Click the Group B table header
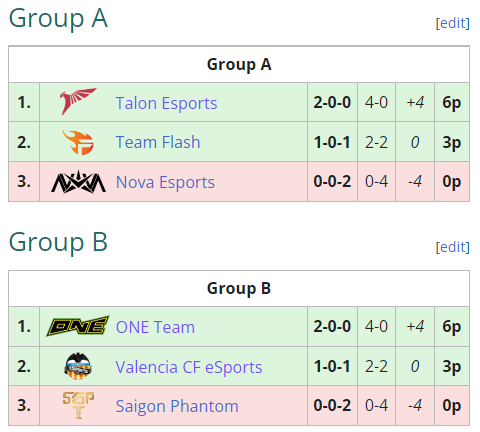 coord(239,288)
